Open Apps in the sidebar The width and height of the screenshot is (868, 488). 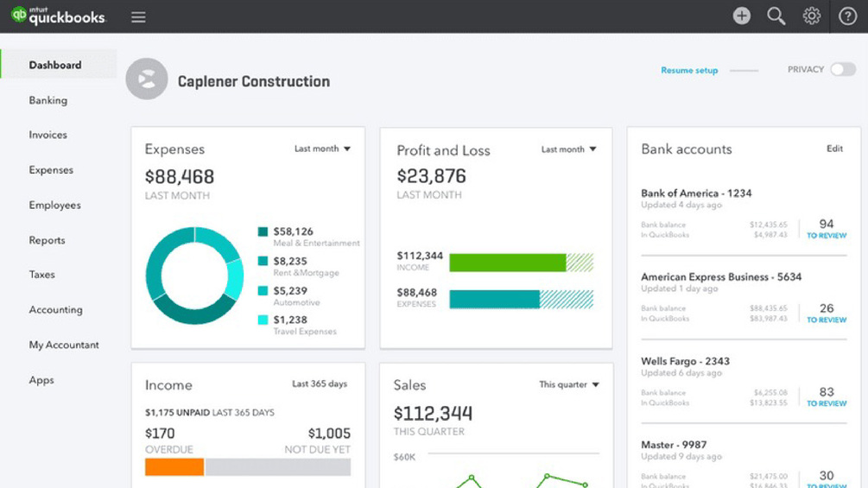(x=41, y=380)
